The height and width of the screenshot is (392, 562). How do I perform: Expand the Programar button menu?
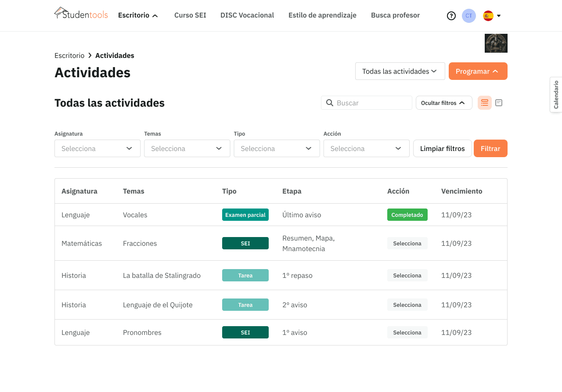click(x=478, y=71)
